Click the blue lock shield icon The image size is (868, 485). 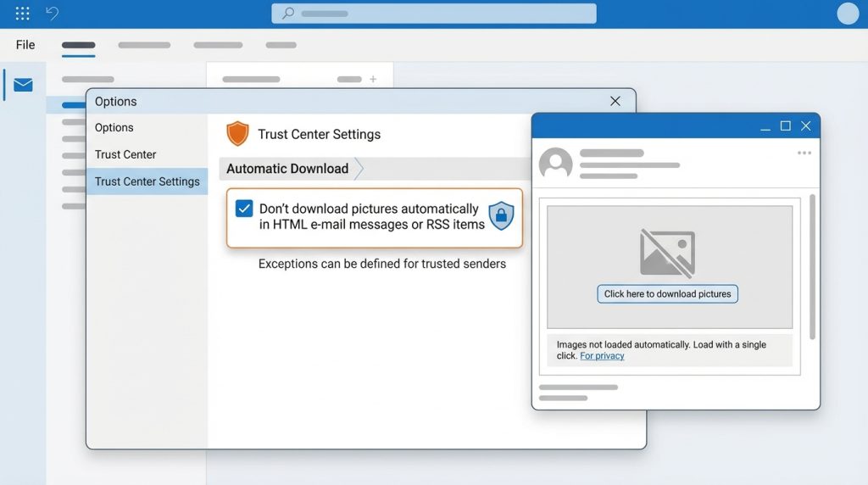(x=501, y=216)
